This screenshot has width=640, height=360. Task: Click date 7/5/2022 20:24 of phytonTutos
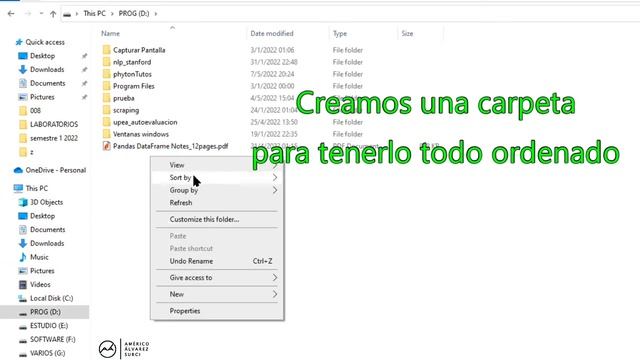(x=272, y=74)
